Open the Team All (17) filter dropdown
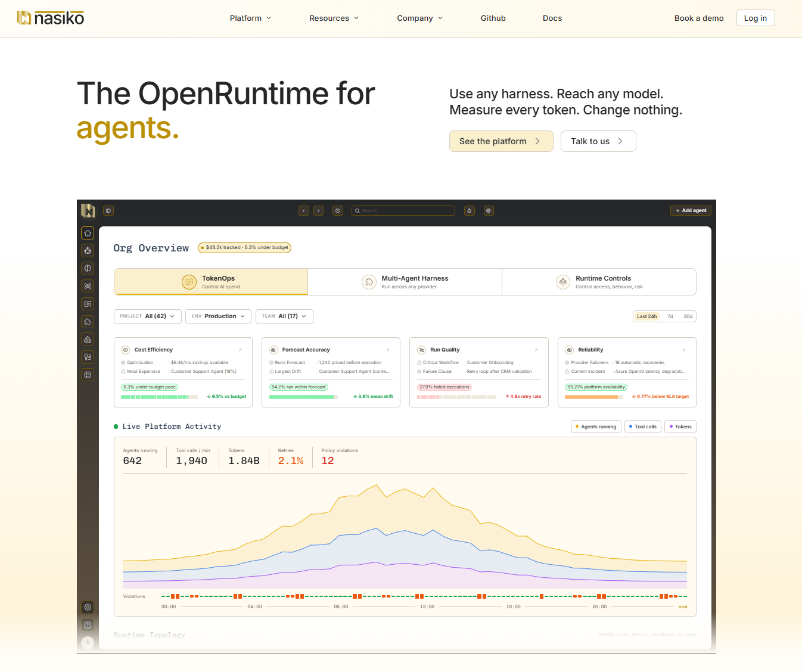 tap(284, 316)
